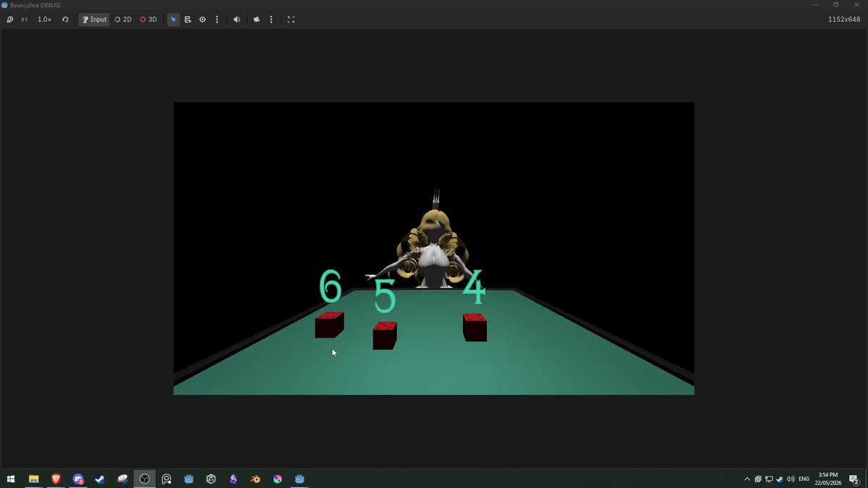Open the camera options three-dot menu
The image size is (868, 488).
(271, 20)
